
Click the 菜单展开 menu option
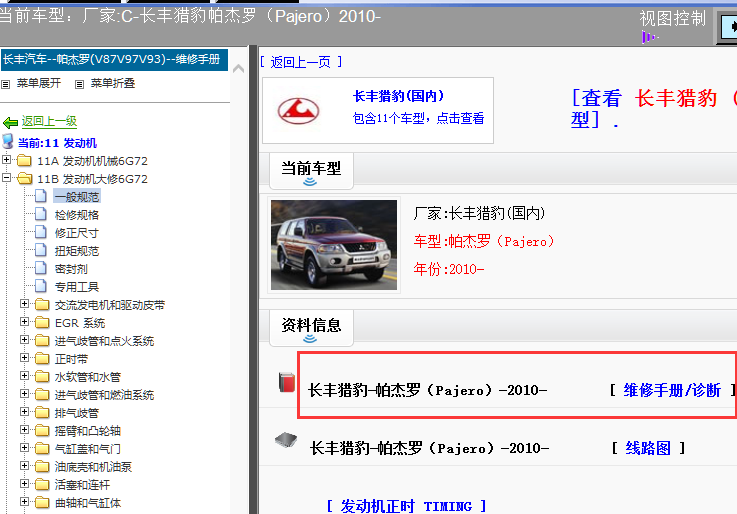pos(39,83)
